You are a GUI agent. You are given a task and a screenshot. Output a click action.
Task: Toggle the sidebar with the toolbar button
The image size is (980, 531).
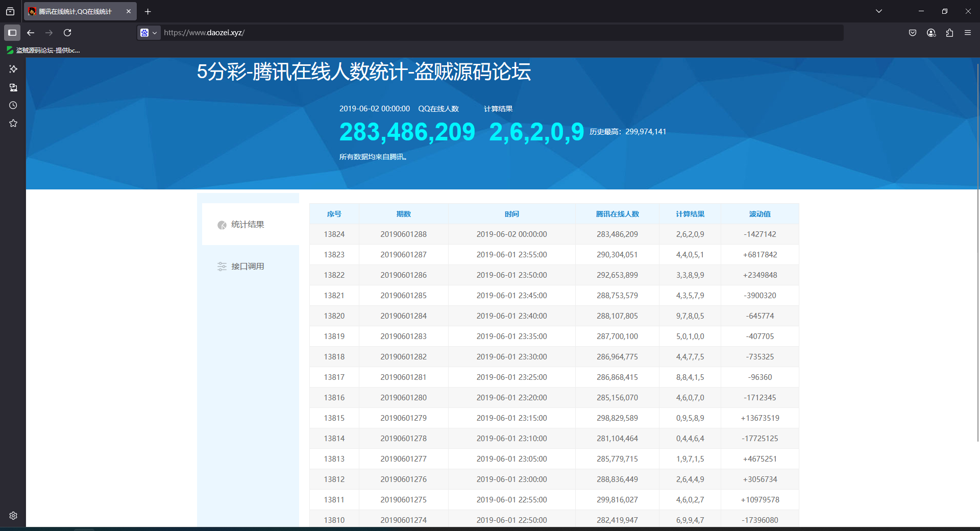12,33
